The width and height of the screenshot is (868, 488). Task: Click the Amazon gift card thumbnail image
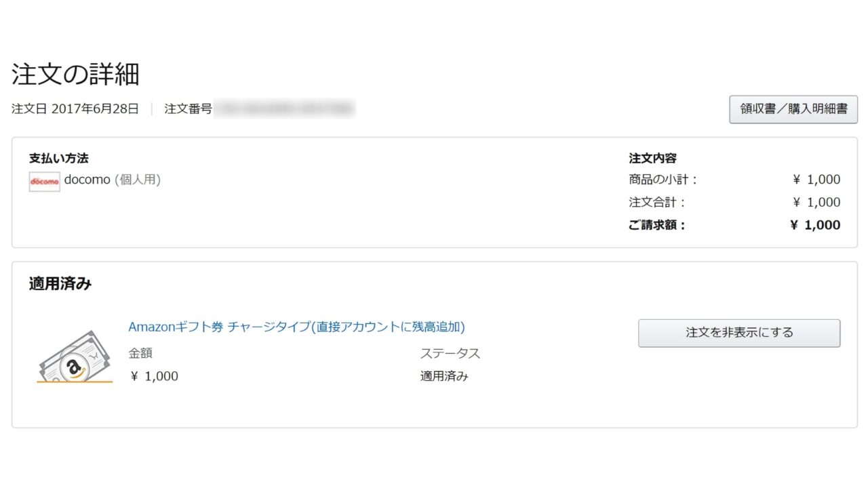pyautogui.click(x=74, y=357)
